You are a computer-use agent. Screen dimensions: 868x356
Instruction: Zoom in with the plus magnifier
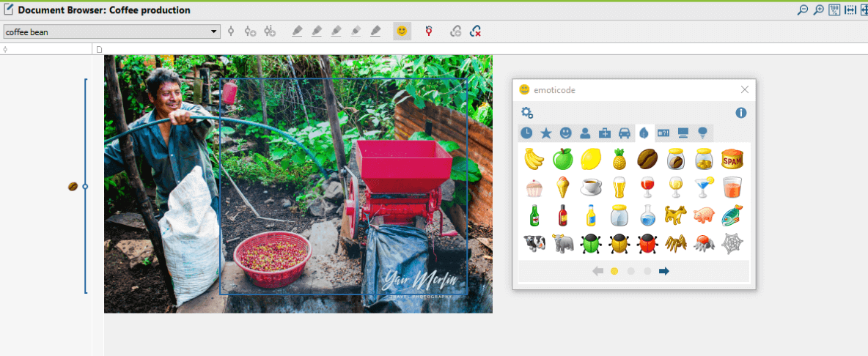[818, 10]
